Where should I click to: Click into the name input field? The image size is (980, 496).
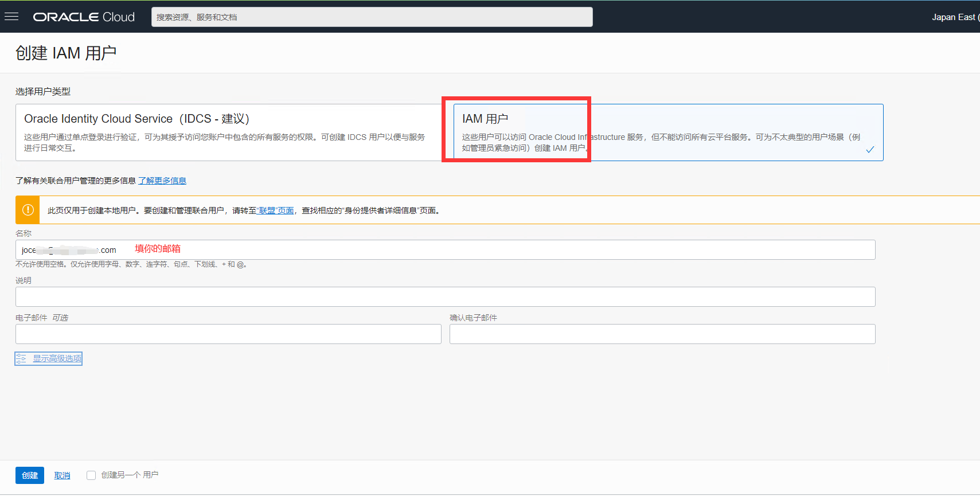(445, 250)
